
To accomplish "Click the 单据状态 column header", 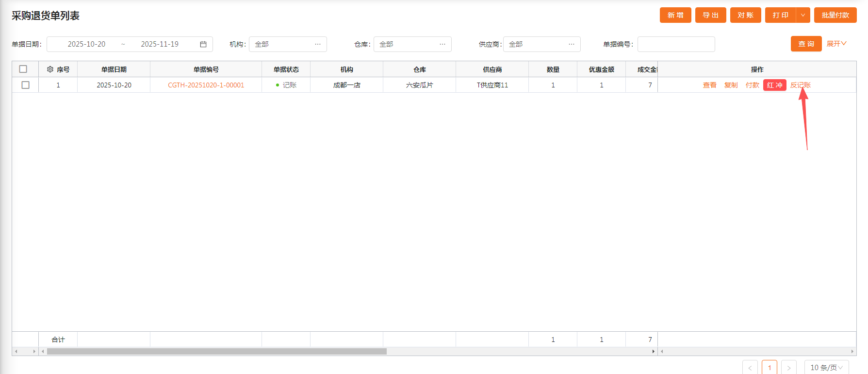I will tap(286, 69).
